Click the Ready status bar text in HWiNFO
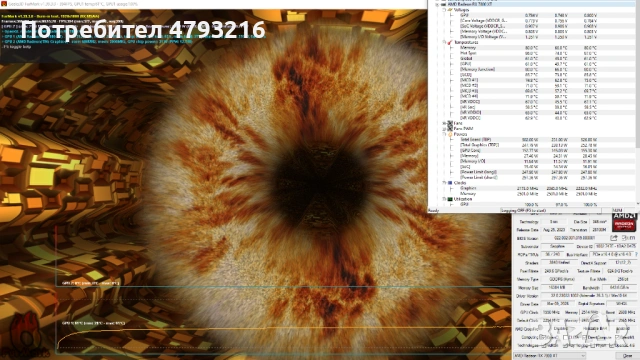This screenshot has width=640, height=360. [433, 210]
